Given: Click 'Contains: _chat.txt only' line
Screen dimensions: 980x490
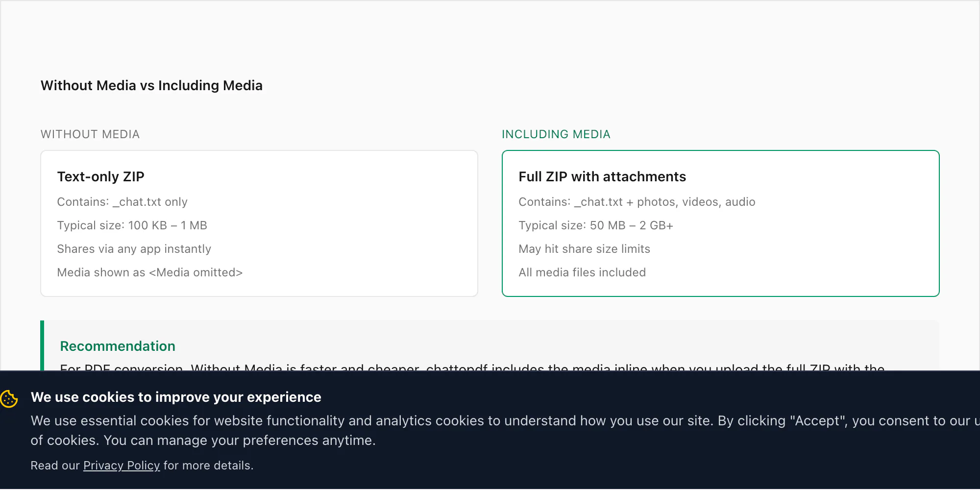Looking at the screenshot, I should click(122, 202).
